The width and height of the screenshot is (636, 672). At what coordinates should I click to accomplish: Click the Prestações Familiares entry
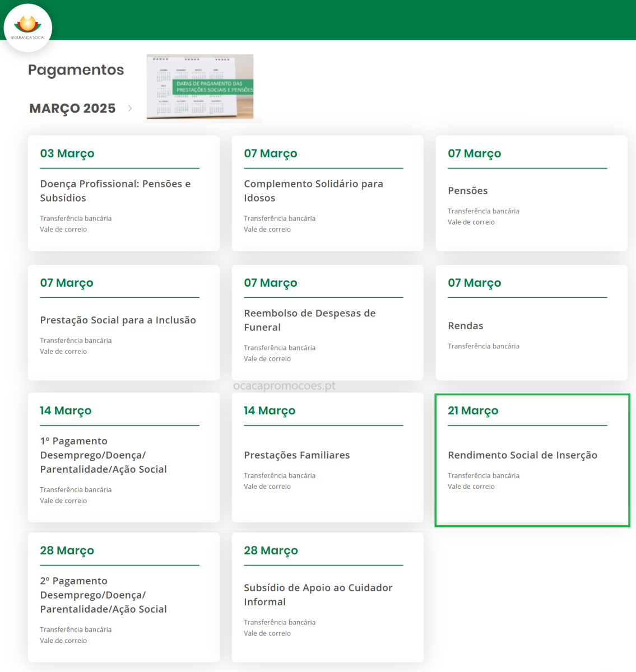click(x=296, y=455)
